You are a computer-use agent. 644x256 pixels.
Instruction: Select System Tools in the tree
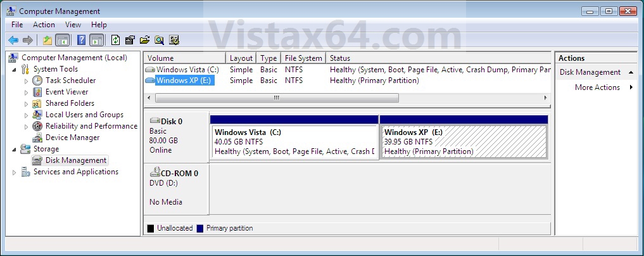tap(56, 69)
